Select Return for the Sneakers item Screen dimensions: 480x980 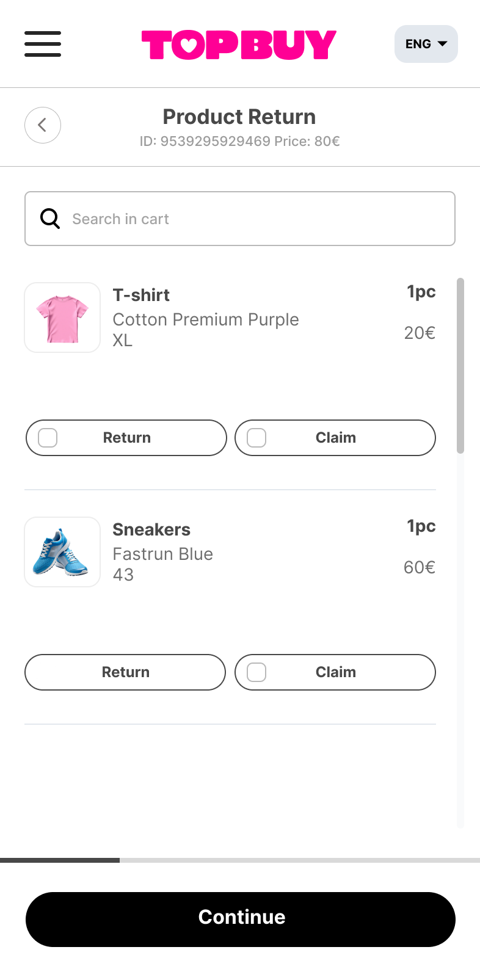coord(125,672)
